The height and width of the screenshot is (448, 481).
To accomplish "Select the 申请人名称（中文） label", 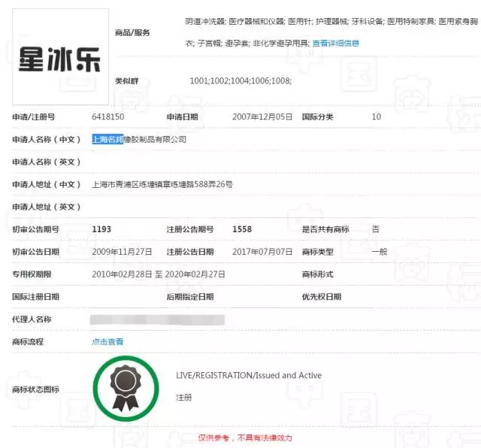I will click(47, 139).
